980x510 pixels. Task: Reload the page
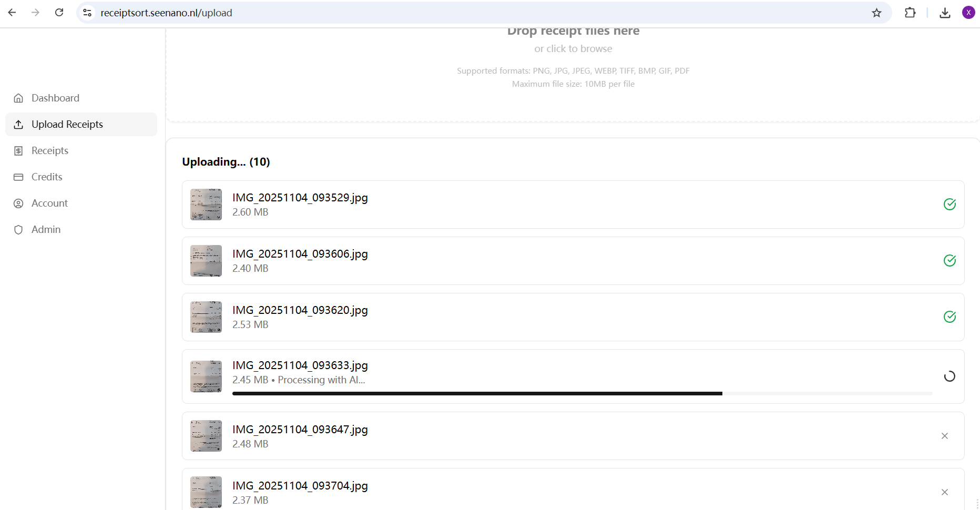59,12
